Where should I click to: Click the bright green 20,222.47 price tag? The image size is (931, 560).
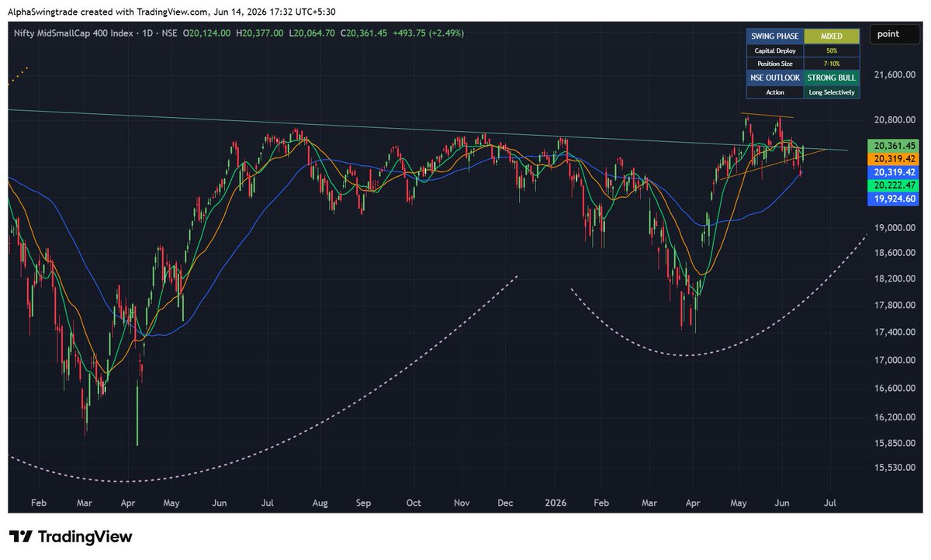click(x=895, y=185)
